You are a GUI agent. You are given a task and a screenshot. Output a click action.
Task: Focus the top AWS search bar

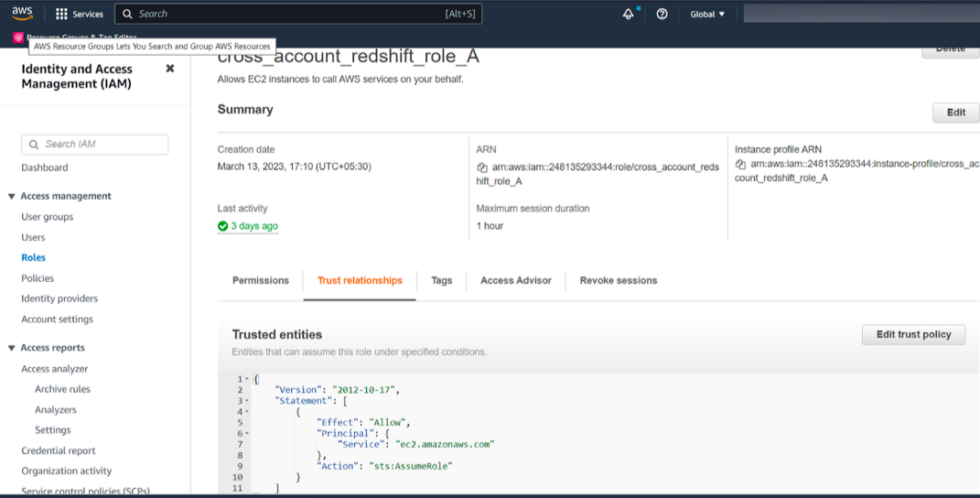298,14
